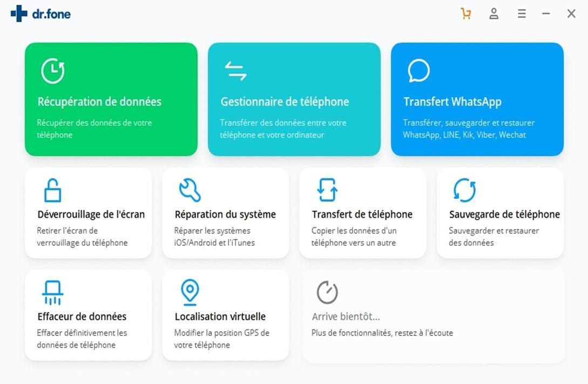The width and height of the screenshot is (588, 384).
Task: Click the location pin icon
Action: (190, 292)
